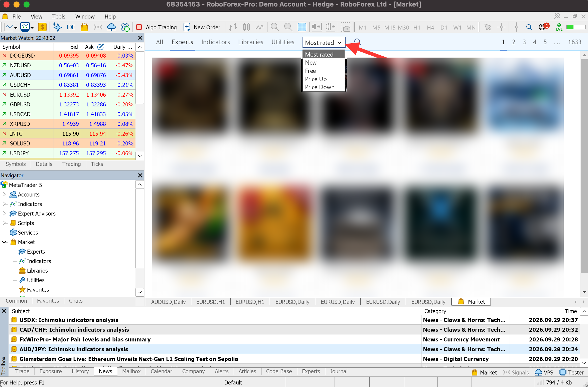The image size is (588, 387).
Task: Click the Signals broadcast toolbar icon
Action: pos(98,27)
